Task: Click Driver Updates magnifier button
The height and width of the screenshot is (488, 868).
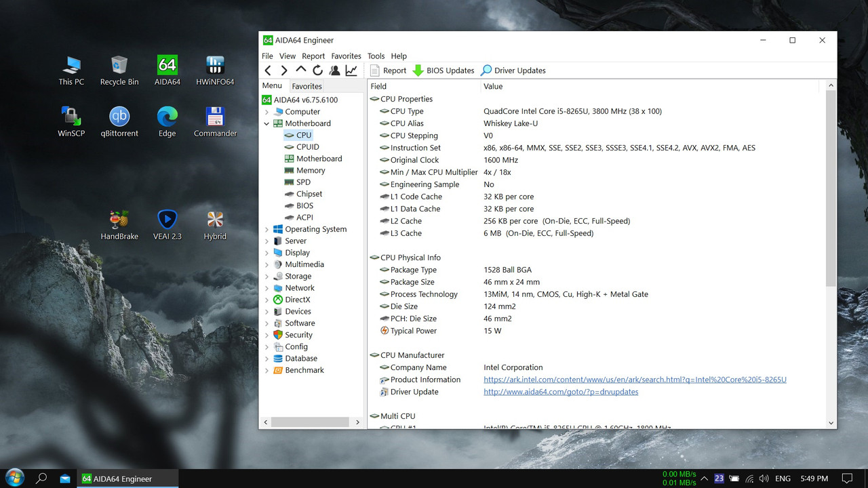Action: [x=513, y=70]
